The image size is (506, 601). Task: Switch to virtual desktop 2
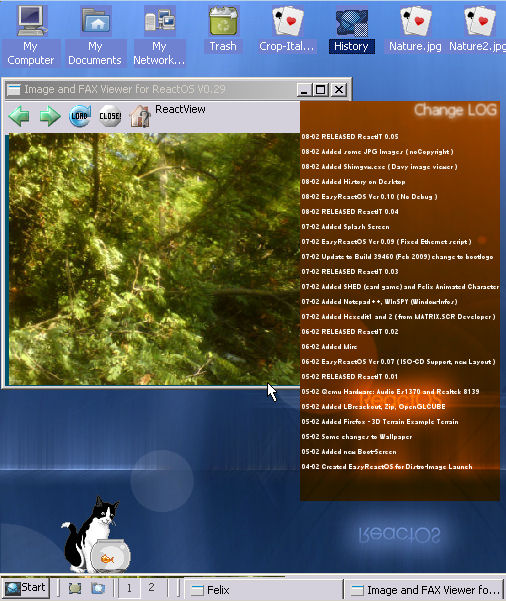point(151,588)
